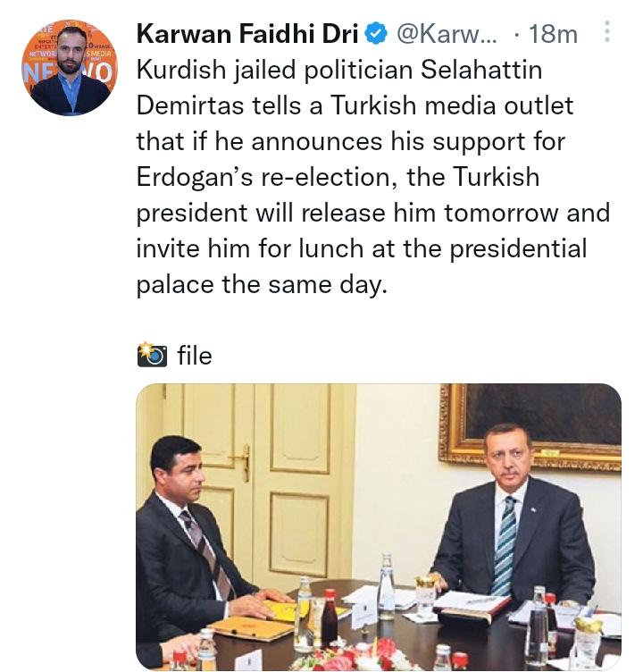Viewport: 643px width, 672px height.
Task: Click the gold-framed painting in the photo
Action: (543, 427)
